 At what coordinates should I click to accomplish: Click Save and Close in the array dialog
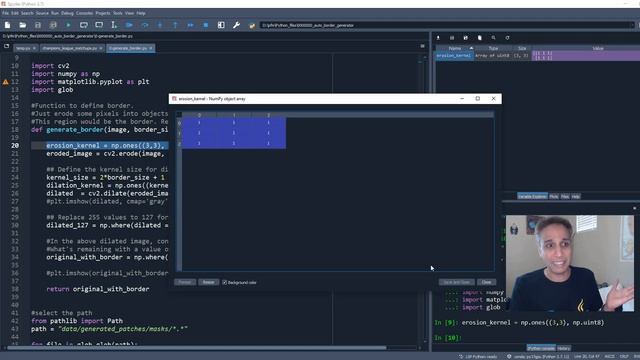(x=456, y=282)
